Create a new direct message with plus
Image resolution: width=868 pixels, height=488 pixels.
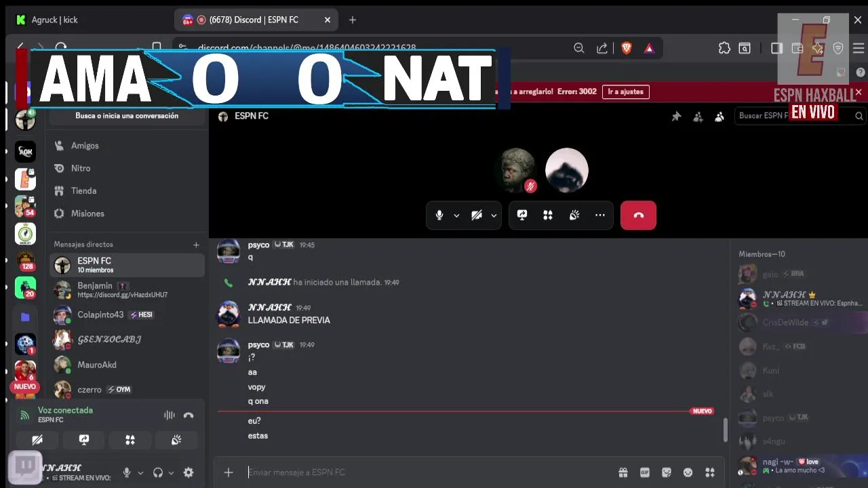(x=196, y=245)
